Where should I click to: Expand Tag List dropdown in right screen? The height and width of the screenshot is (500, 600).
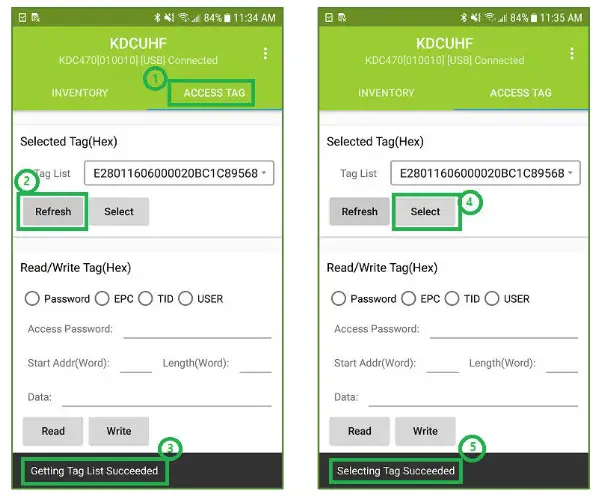coord(485,173)
